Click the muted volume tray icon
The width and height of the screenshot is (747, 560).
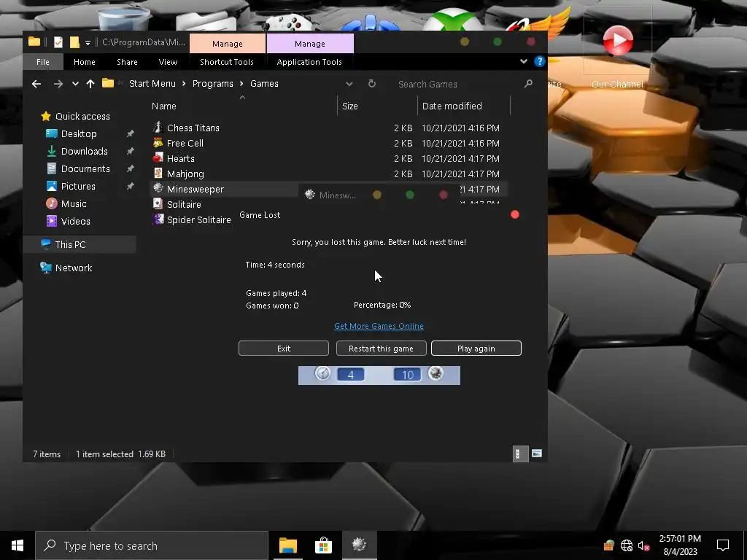(x=643, y=545)
